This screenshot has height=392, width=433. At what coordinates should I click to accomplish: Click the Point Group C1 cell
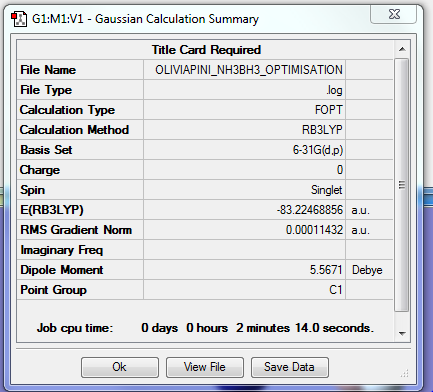point(245,290)
